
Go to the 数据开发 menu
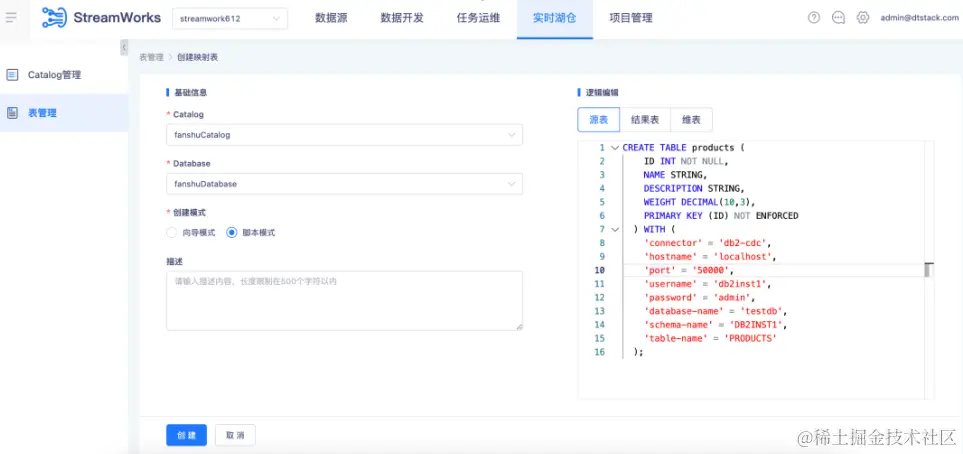(402, 18)
